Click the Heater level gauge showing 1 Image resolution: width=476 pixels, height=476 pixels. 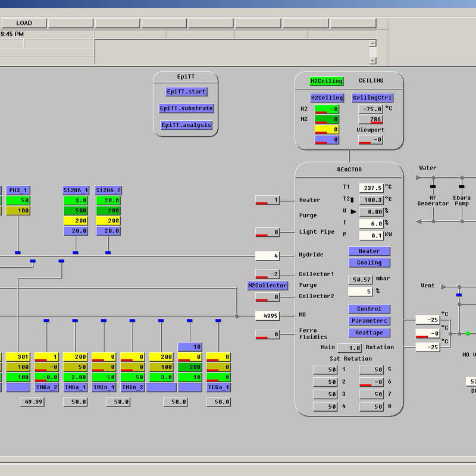267,201
